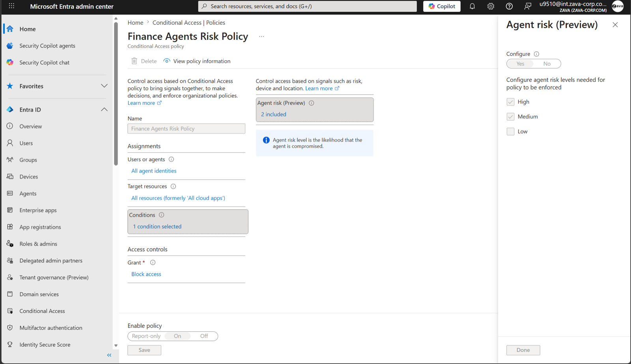
Task: Show info tooltip for Conditions
Action: pos(161,215)
